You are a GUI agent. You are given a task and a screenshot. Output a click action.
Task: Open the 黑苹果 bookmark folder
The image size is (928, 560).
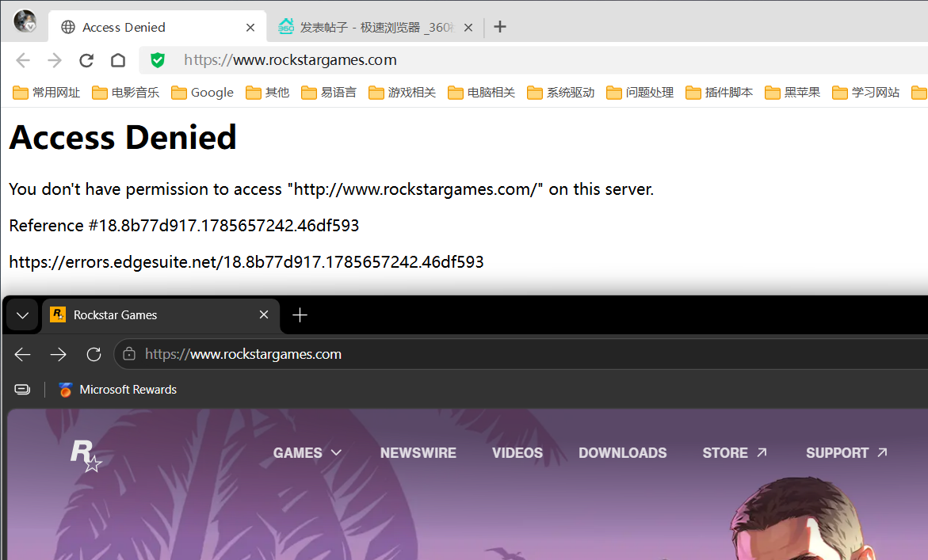coord(792,92)
